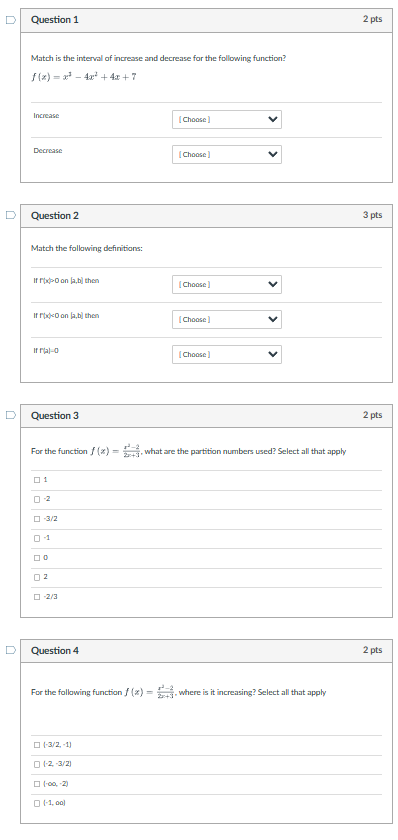Flag Question 3 with the bookmark icon
The width and height of the screenshot is (398, 840).
[x=10, y=415]
